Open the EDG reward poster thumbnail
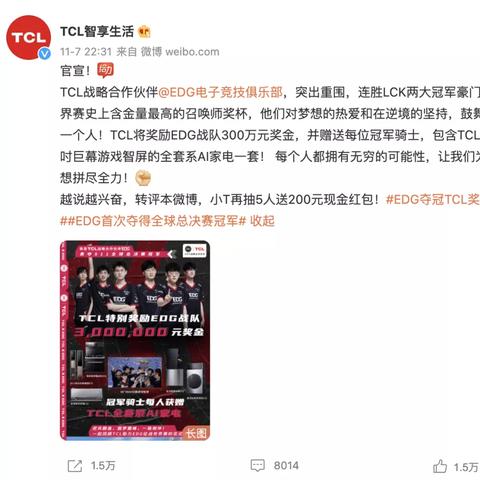The height and width of the screenshot is (480, 480). click(135, 340)
